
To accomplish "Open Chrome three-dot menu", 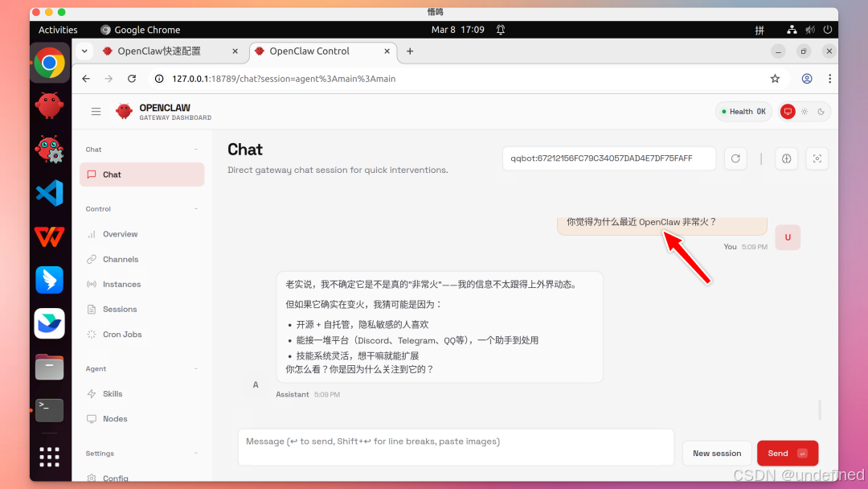I will coord(829,79).
